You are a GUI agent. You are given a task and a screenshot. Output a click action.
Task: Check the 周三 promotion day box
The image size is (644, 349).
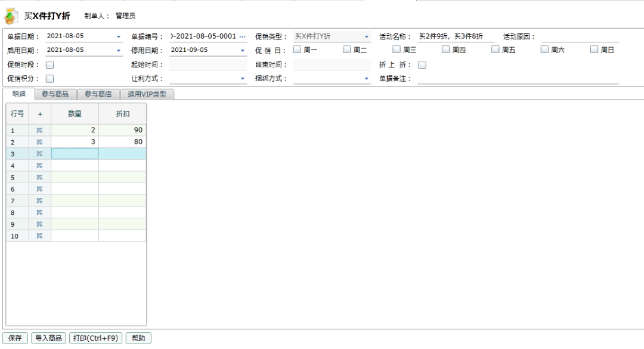[x=397, y=50]
